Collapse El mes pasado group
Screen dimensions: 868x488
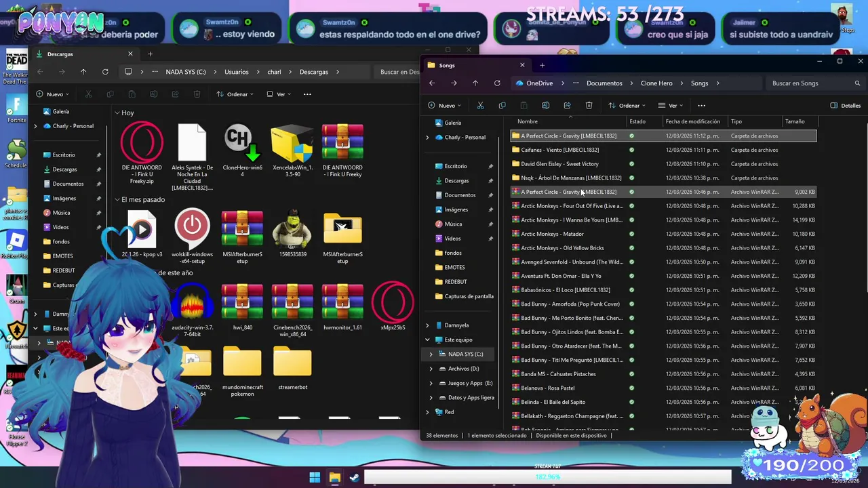pyautogui.click(x=117, y=200)
